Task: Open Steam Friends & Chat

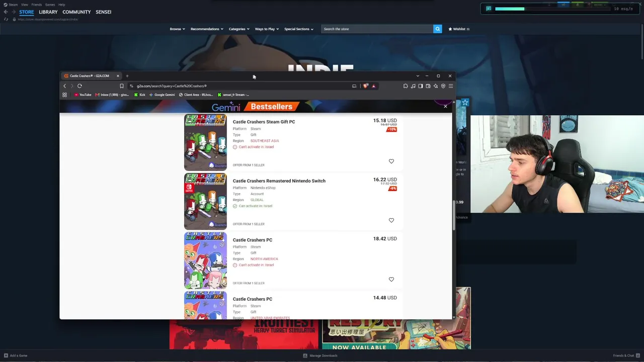Action: tap(626, 355)
